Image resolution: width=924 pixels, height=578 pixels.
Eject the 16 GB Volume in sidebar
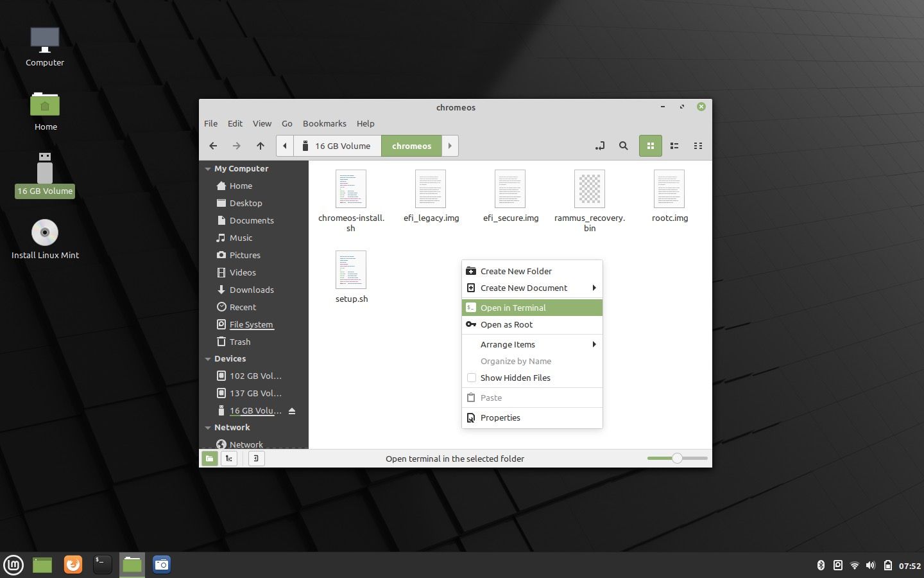click(292, 411)
